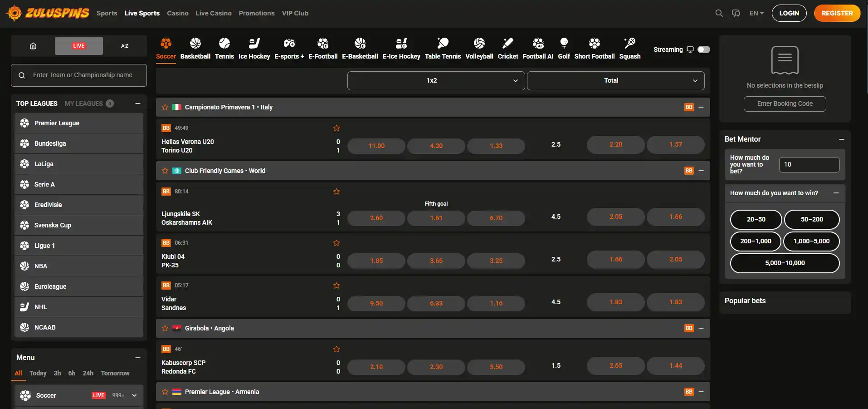Open Bet Builder for Campionato Primavera 1 league
Image resolution: width=868 pixels, height=409 pixels.
click(689, 107)
